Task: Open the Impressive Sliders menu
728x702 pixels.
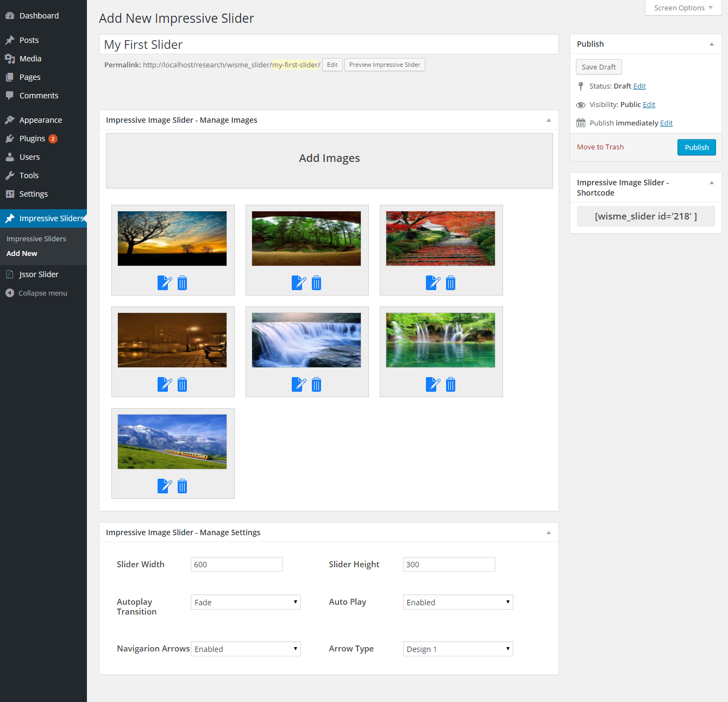Action: tap(43, 218)
